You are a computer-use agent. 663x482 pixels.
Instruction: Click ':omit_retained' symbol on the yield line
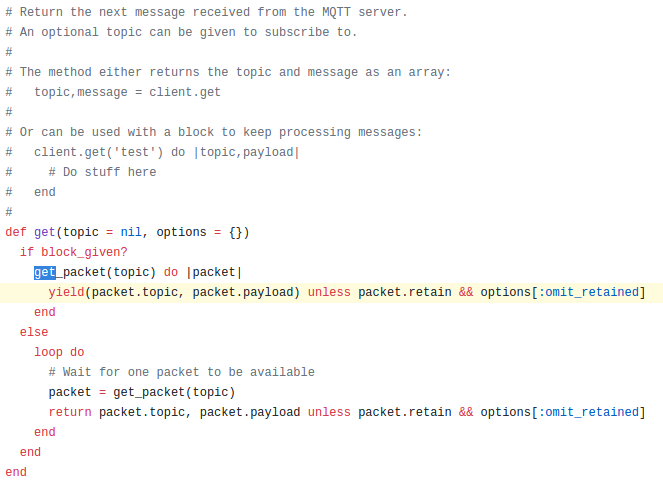pos(588,292)
